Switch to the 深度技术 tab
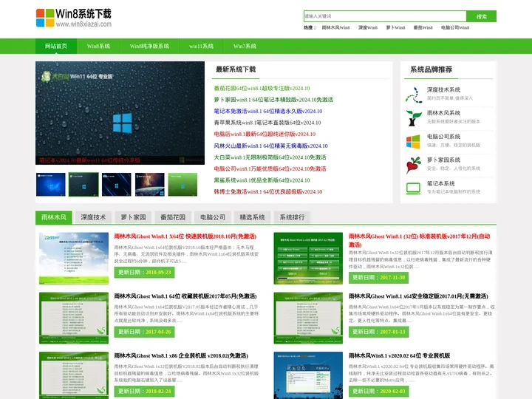 point(93,217)
